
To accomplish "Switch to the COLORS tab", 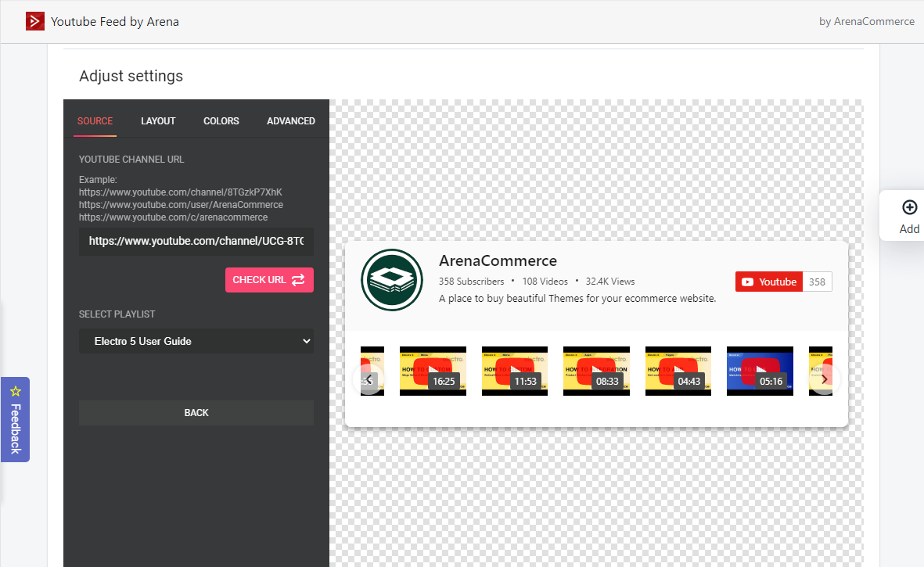I will point(221,120).
